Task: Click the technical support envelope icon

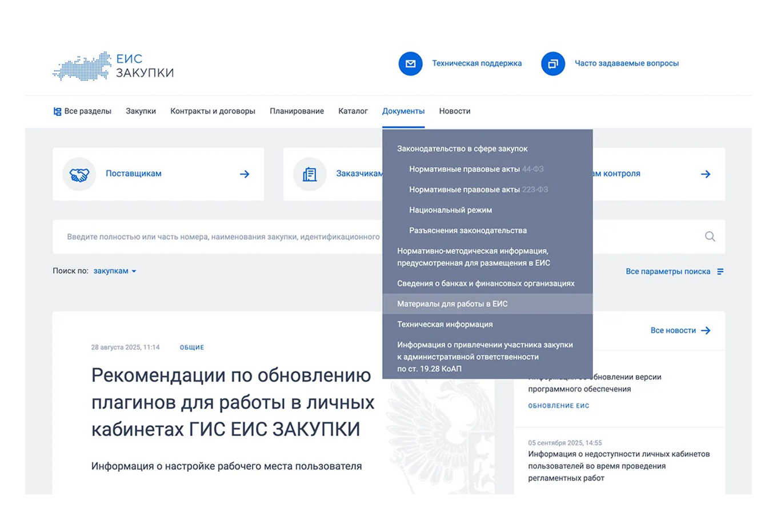Action: point(410,63)
